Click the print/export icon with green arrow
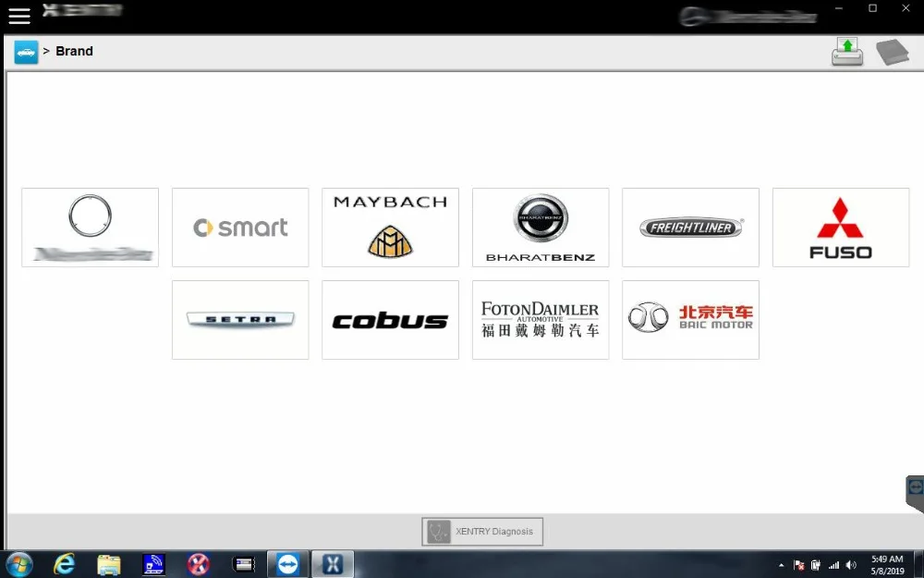 pyautogui.click(x=847, y=52)
